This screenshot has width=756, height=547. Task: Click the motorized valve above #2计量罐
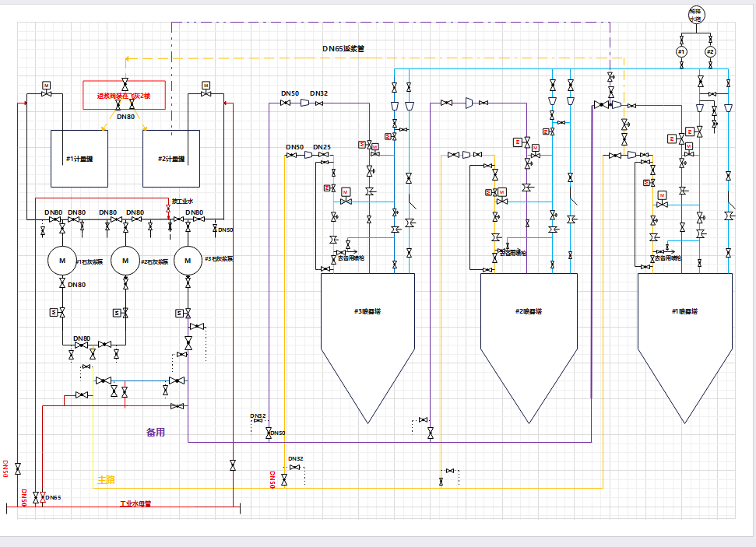coord(206,90)
